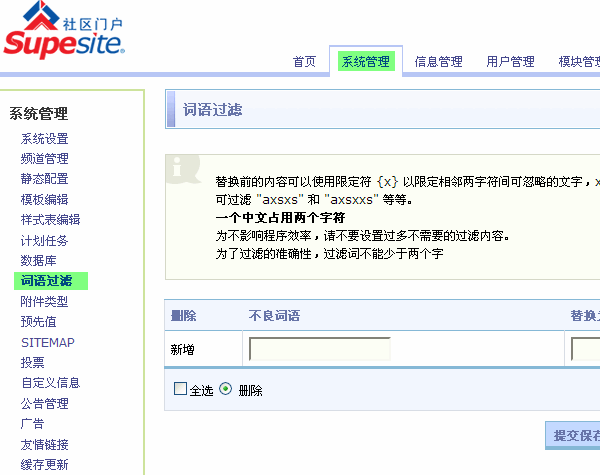The height and width of the screenshot is (475, 600).
Task: Select 词语过滤 in the sidebar
Action: tap(47, 281)
